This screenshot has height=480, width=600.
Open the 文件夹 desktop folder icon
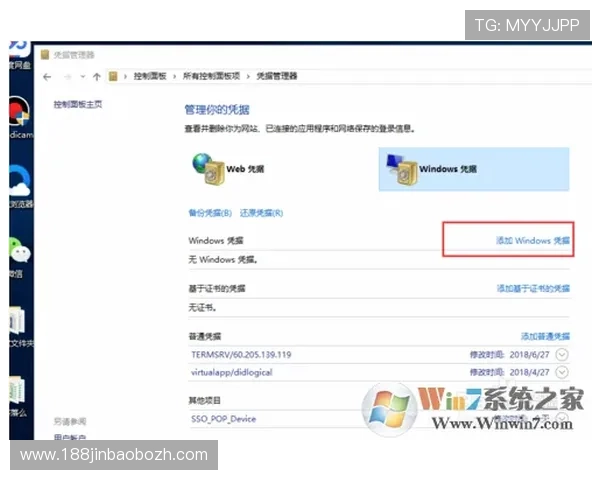click(x=18, y=321)
